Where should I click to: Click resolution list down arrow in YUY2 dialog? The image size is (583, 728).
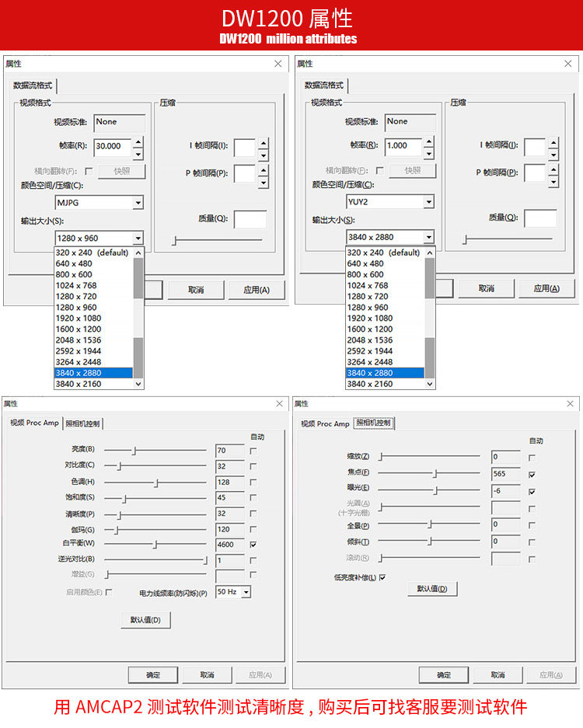[430, 384]
